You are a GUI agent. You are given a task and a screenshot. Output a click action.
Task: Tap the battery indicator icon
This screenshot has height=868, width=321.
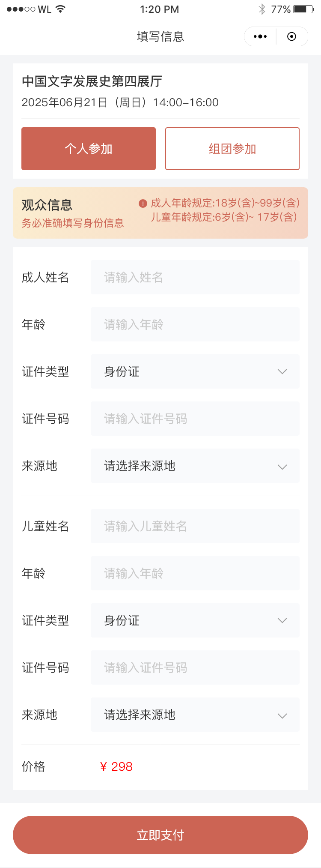pyautogui.click(x=303, y=9)
